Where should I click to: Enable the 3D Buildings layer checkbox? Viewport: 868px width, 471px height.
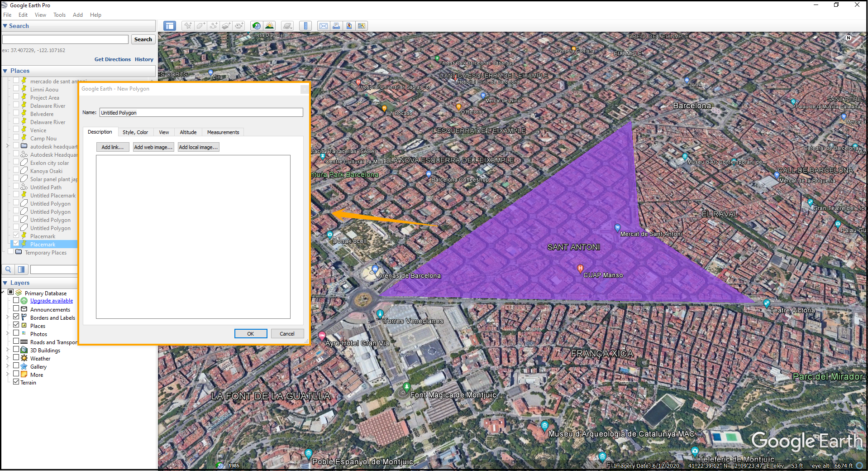coord(16,350)
